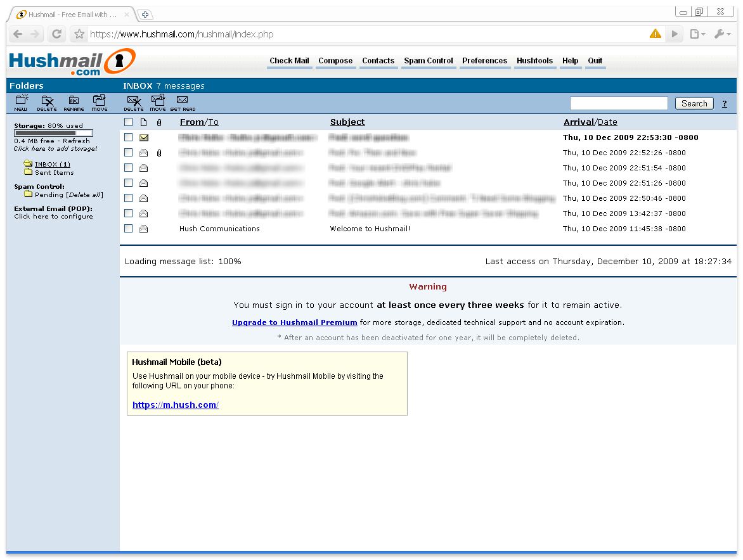Check the box for the 22:51:26 message
The image size is (743, 560).
pos(129,182)
